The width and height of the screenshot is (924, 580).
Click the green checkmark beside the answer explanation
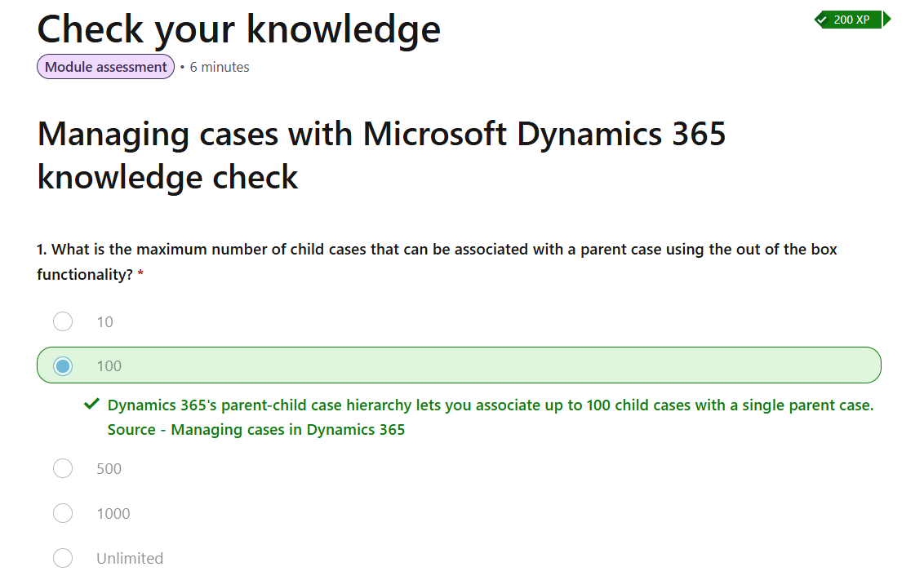91,405
